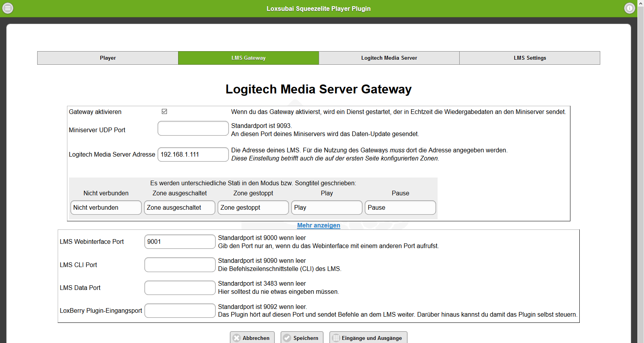This screenshot has width=644, height=343.
Task: Click the Das Plugin hört auf diesen Port text
Action: tap(398, 314)
